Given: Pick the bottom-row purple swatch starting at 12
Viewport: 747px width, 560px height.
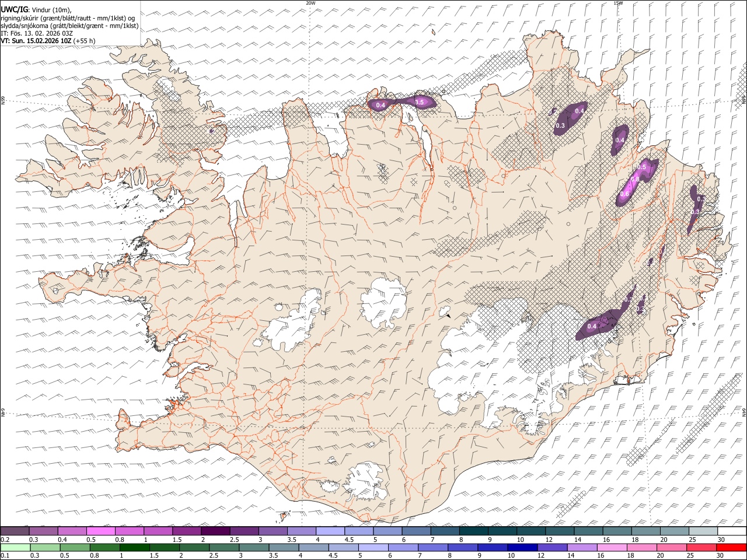Looking at the screenshot, I should click(x=552, y=547).
